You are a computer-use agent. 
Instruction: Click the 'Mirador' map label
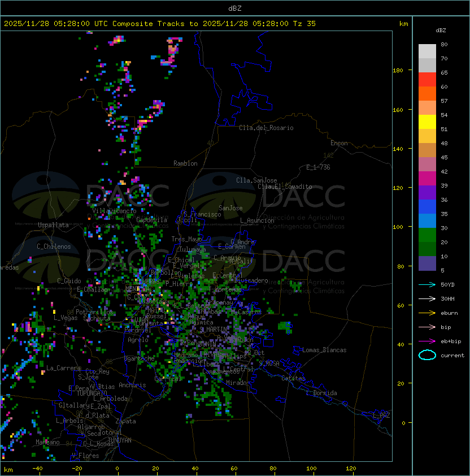point(238,383)
